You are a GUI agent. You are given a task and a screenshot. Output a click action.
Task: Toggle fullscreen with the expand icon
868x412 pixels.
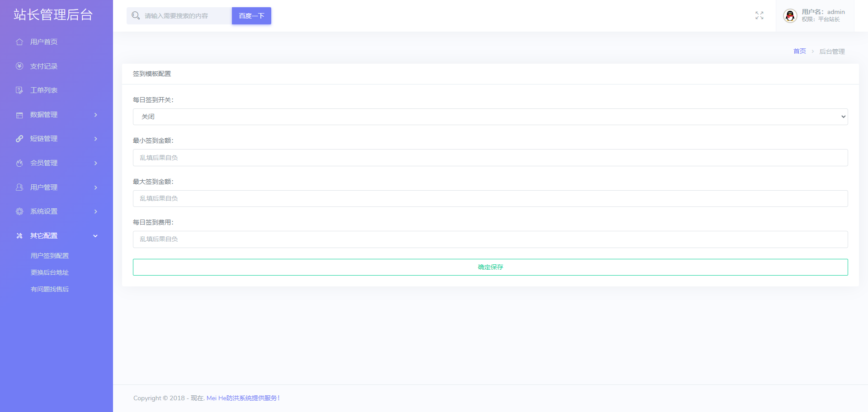coord(759,16)
